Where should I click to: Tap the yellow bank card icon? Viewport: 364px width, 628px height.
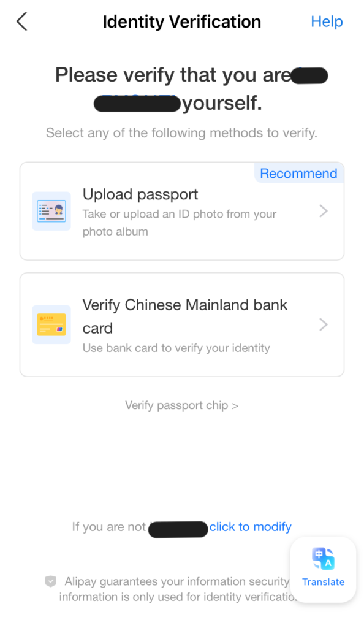click(x=51, y=324)
